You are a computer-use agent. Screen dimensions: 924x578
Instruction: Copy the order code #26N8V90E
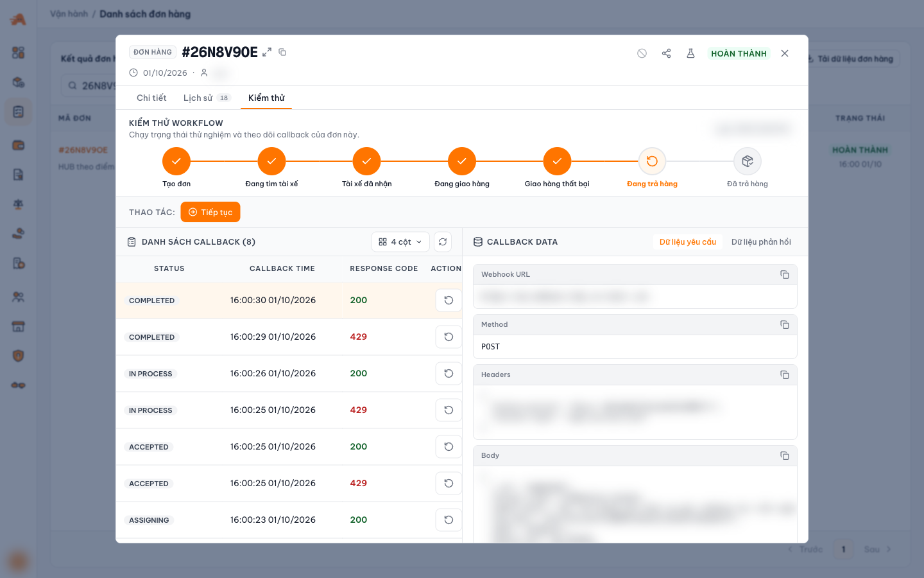(x=282, y=52)
